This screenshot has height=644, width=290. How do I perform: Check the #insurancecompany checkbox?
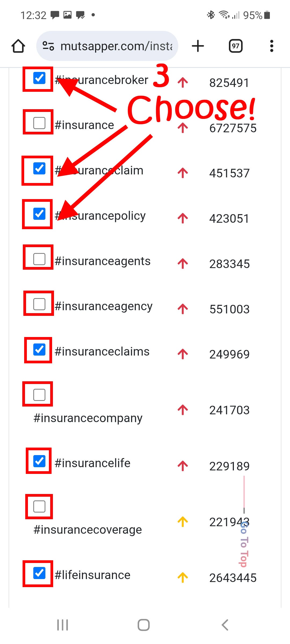point(39,395)
